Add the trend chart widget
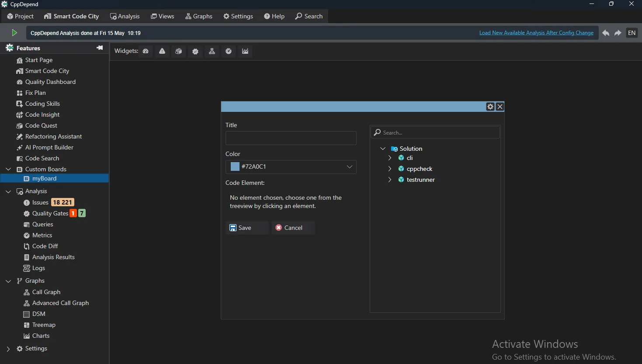This screenshot has width=642, height=364. tap(245, 51)
